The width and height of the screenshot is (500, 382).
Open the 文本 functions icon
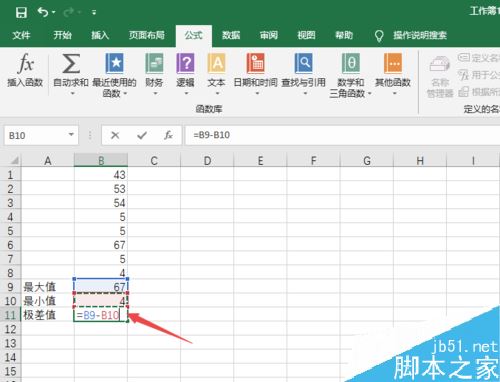(x=217, y=63)
